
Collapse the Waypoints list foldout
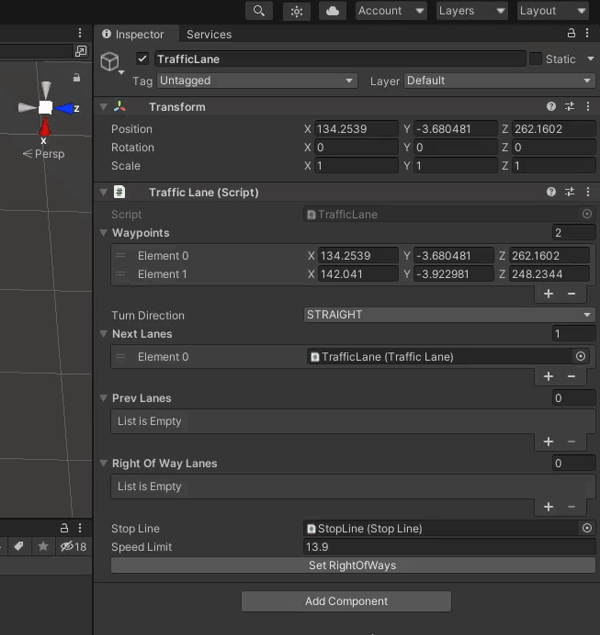pos(103,233)
